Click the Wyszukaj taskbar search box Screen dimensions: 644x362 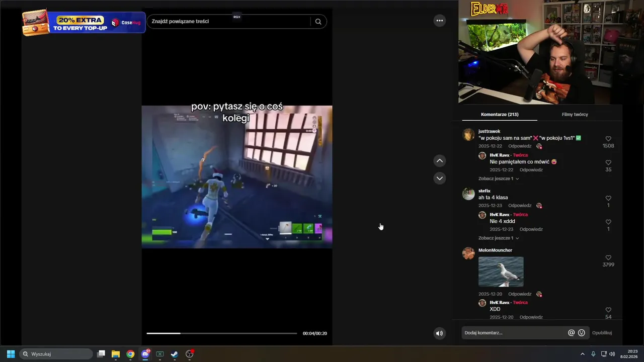(x=57, y=354)
